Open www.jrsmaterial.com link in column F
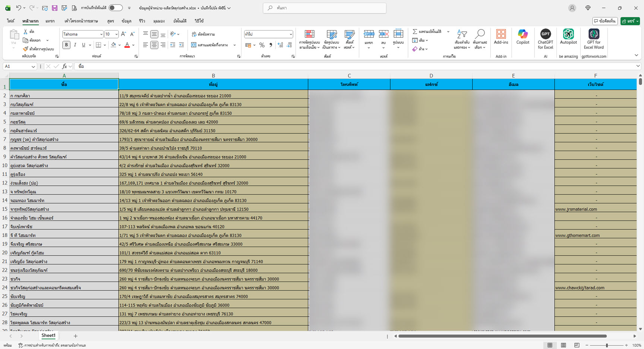Viewport: 644px width, 349px height. point(576,209)
